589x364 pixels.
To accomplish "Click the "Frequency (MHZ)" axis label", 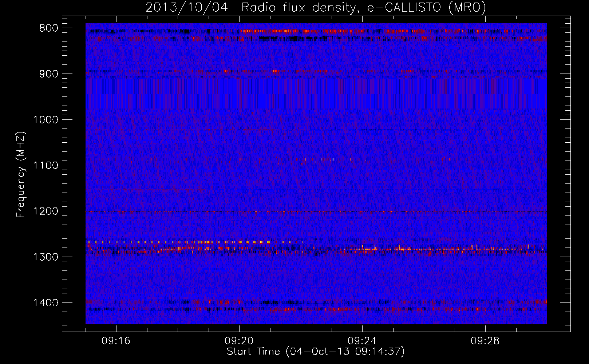I will pyautogui.click(x=21, y=175).
